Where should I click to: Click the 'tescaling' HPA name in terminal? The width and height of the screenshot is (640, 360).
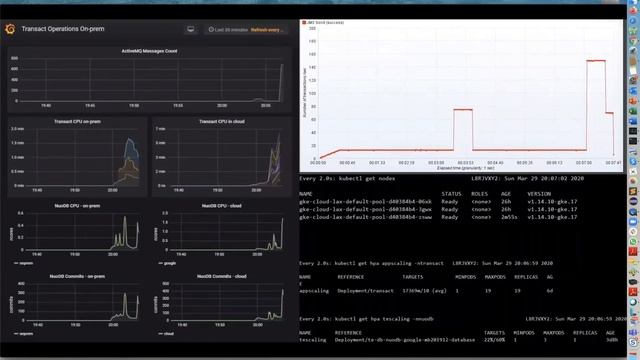[x=313, y=340]
